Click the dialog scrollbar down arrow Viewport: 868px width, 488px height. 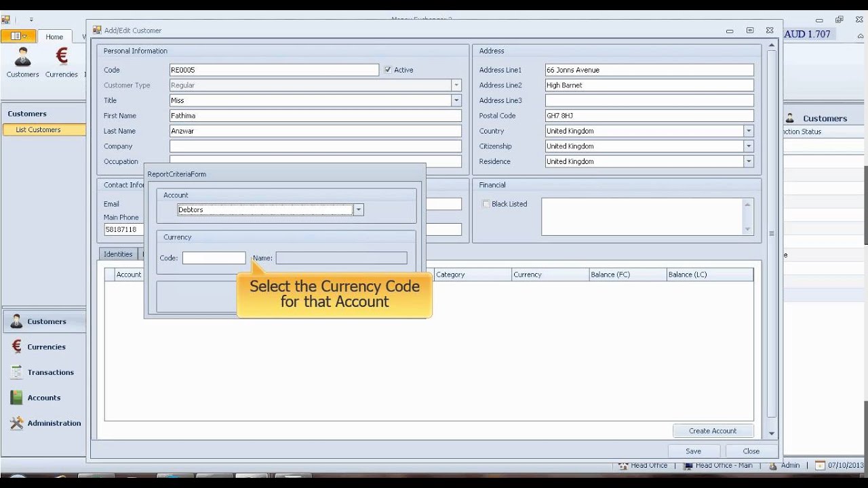(x=771, y=433)
